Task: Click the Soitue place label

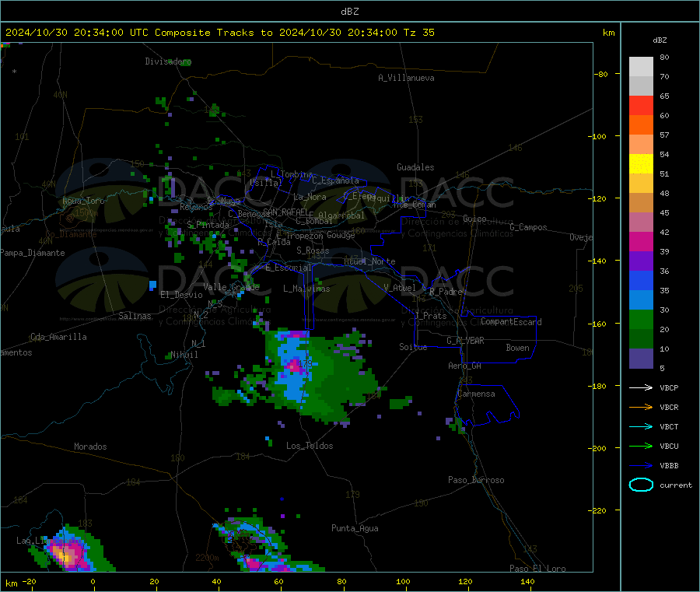Action: coord(413,346)
